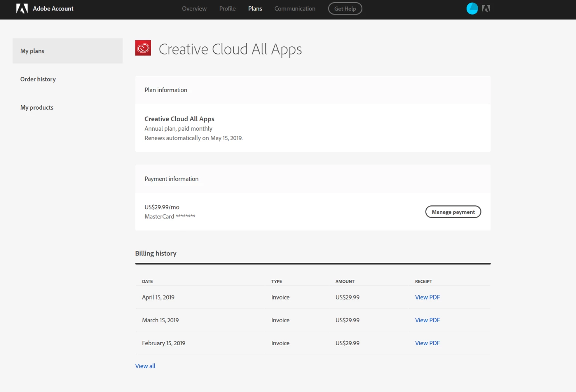
Task: Click the red Creative Cloud app icon
Action: coord(143,48)
